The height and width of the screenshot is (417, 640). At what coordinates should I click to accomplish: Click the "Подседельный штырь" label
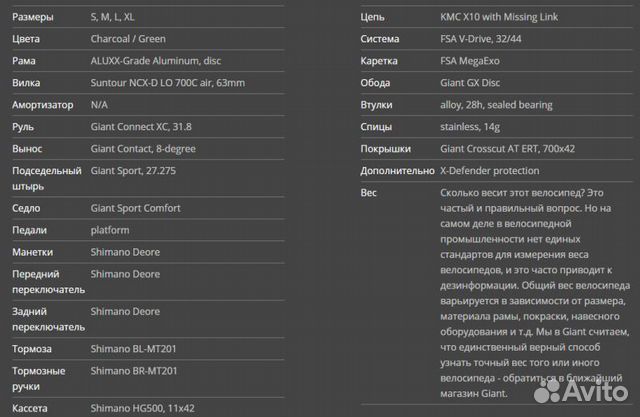(x=46, y=178)
